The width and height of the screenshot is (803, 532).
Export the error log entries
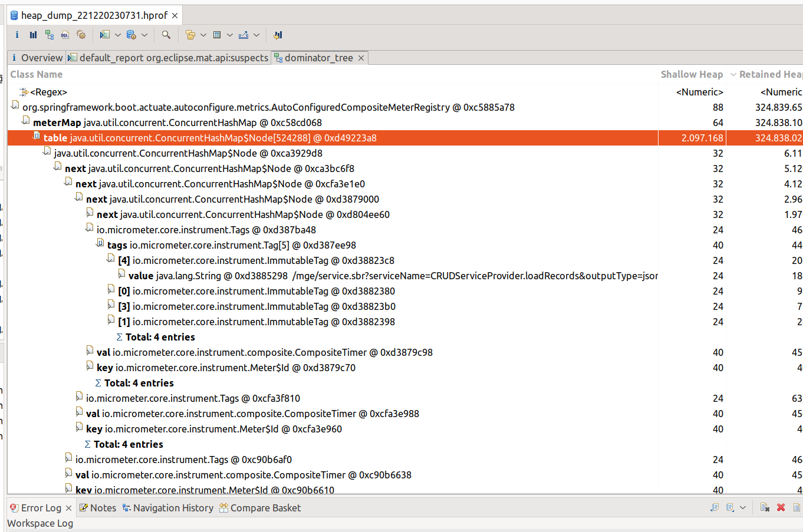(x=715, y=507)
